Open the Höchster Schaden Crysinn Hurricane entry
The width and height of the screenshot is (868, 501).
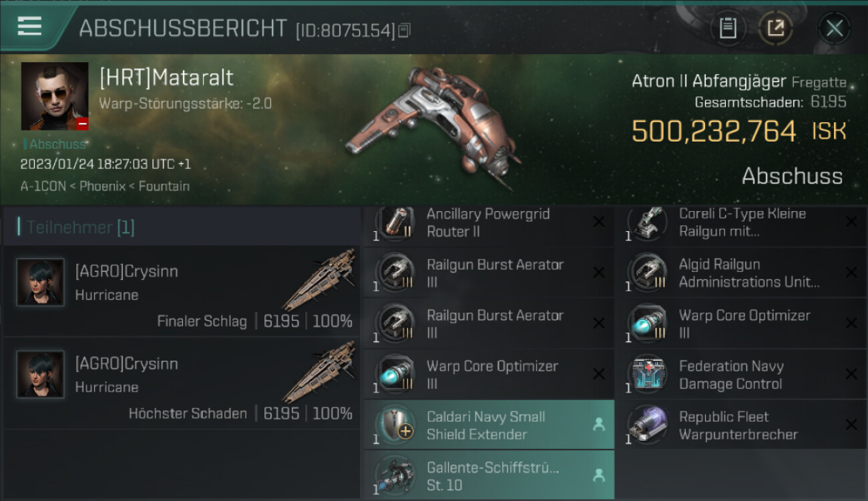pyautogui.click(x=182, y=383)
